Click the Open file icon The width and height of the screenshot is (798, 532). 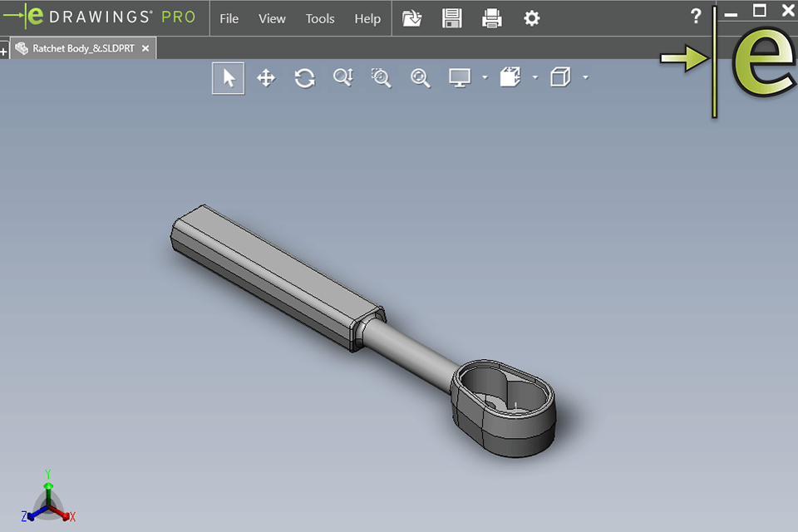pyautogui.click(x=411, y=18)
